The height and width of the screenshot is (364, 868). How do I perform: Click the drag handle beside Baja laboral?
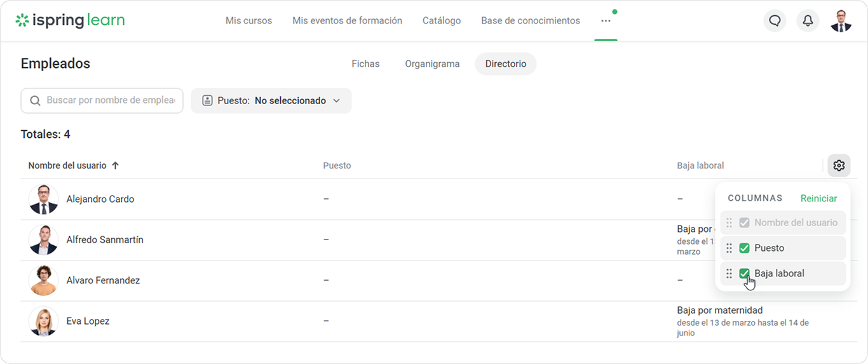point(729,274)
